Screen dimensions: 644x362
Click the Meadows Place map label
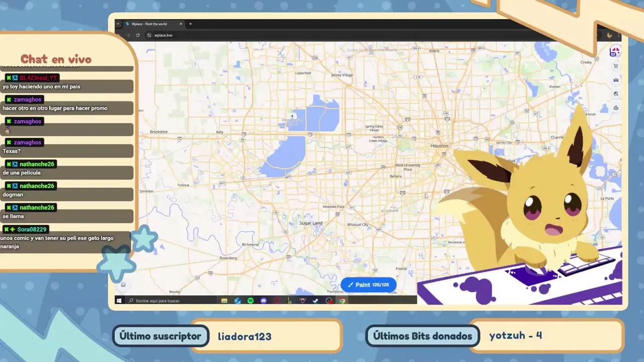(334, 207)
